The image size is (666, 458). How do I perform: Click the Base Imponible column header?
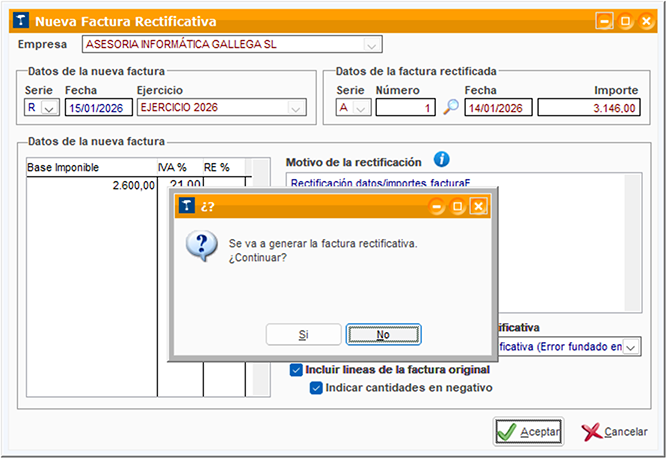92,167
